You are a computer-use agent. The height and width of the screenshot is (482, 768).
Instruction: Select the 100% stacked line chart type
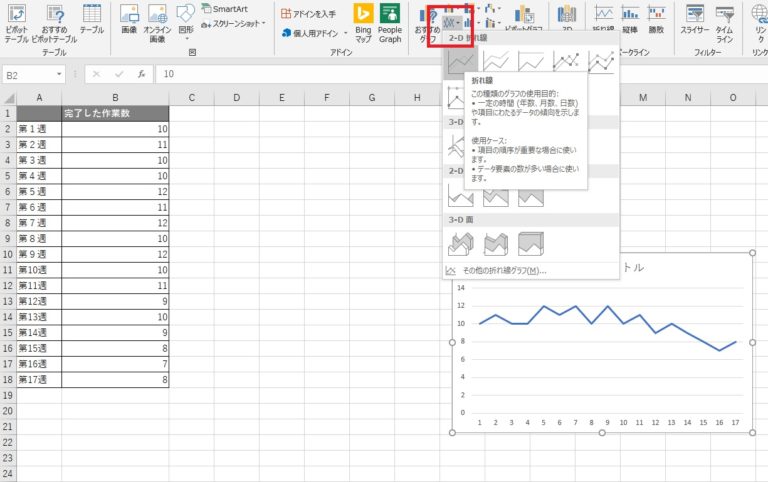[x=531, y=62]
